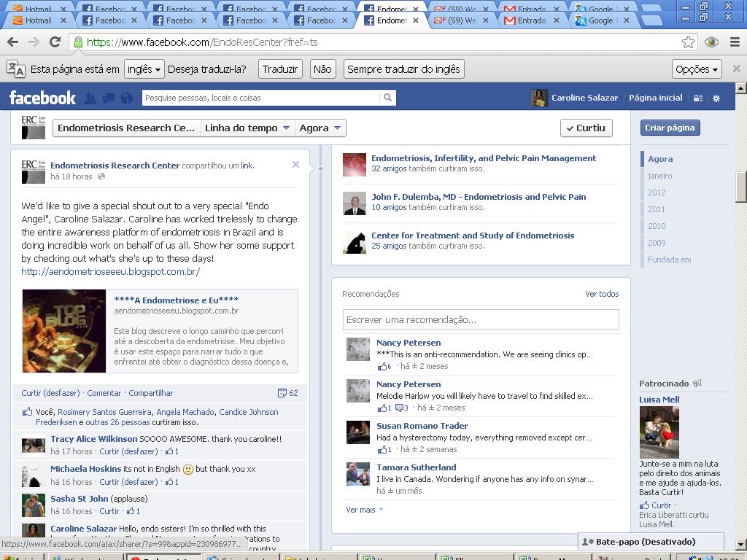Click the eye extension icon in toolbar
Screen dimensions: 747x560
pos(711,42)
